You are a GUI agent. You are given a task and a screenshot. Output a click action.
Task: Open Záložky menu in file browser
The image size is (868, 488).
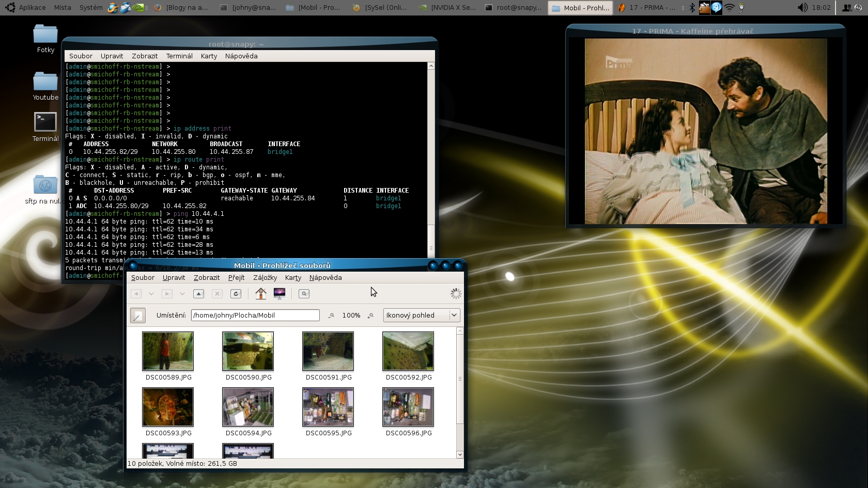point(265,278)
